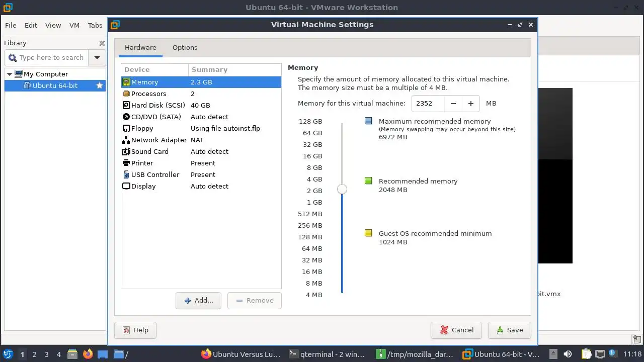The height and width of the screenshot is (362, 644).
Task: Select the Network Adapter icon
Action: click(126, 140)
